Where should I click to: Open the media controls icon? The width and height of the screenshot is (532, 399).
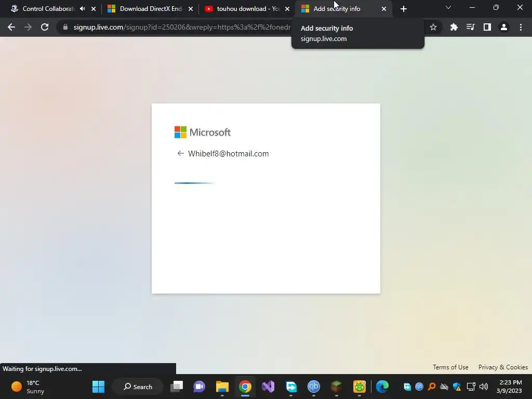click(x=470, y=27)
